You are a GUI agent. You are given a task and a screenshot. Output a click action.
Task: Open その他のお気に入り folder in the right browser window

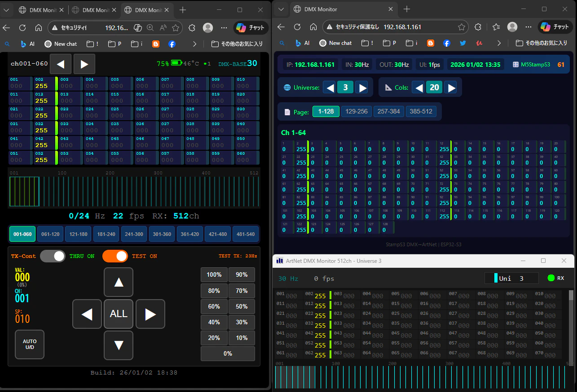coord(542,43)
